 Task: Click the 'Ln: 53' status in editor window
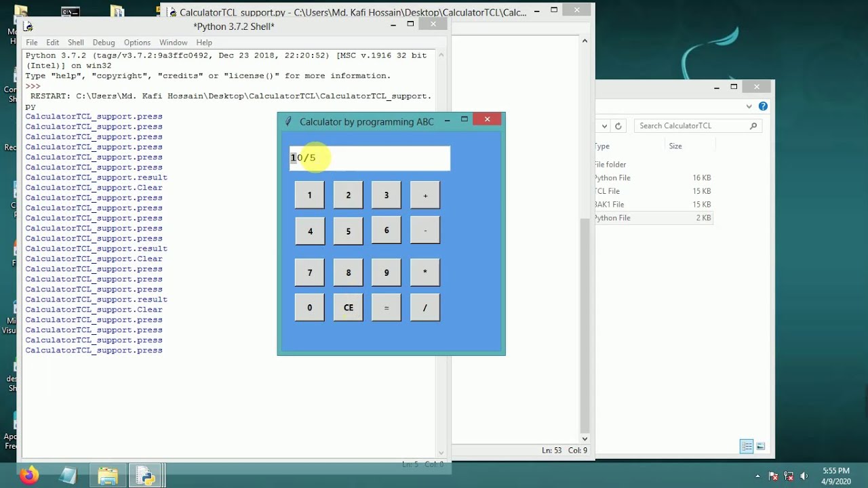(551, 450)
